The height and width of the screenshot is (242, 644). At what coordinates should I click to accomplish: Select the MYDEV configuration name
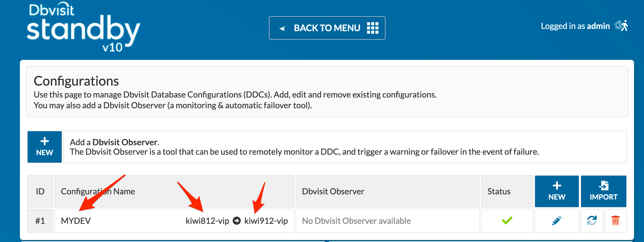click(x=76, y=221)
